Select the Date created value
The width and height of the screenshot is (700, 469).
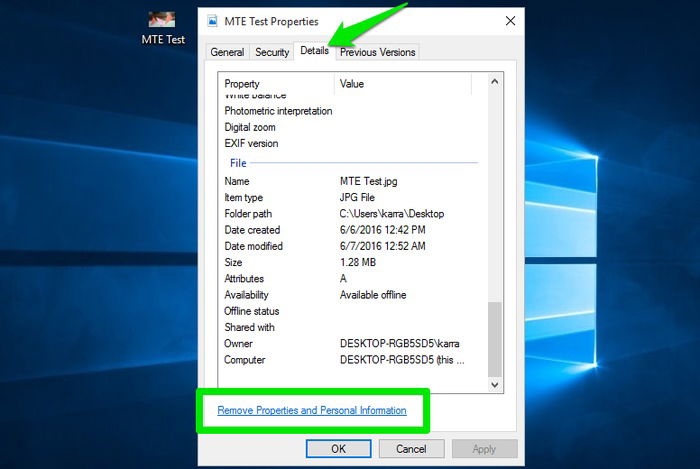[383, 230]
